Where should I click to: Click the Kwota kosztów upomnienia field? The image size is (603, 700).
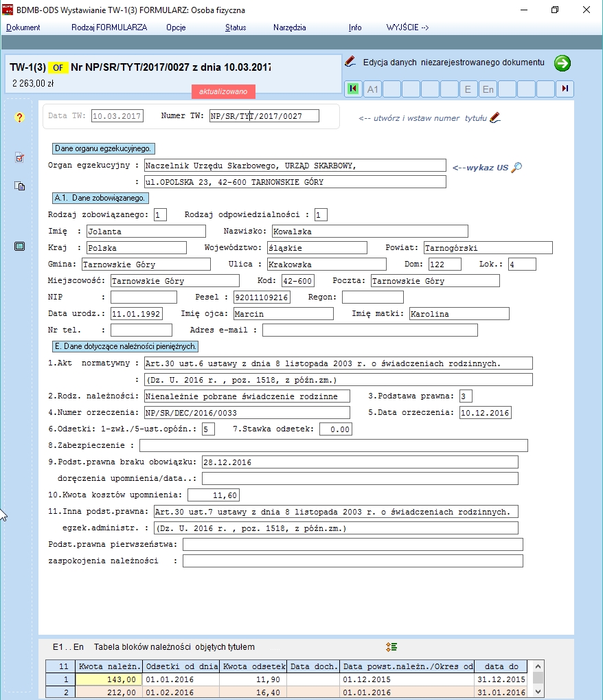214,495
